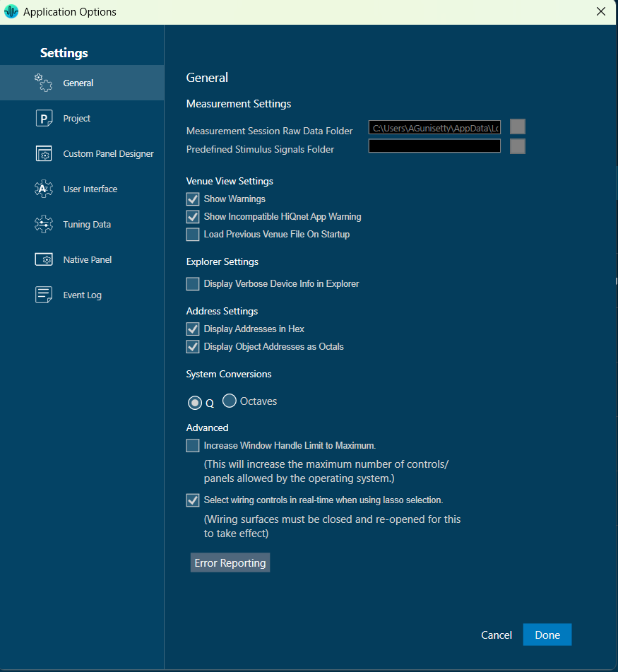Select the Octaves radio button

pyautogui.click(x=230, y=401)
